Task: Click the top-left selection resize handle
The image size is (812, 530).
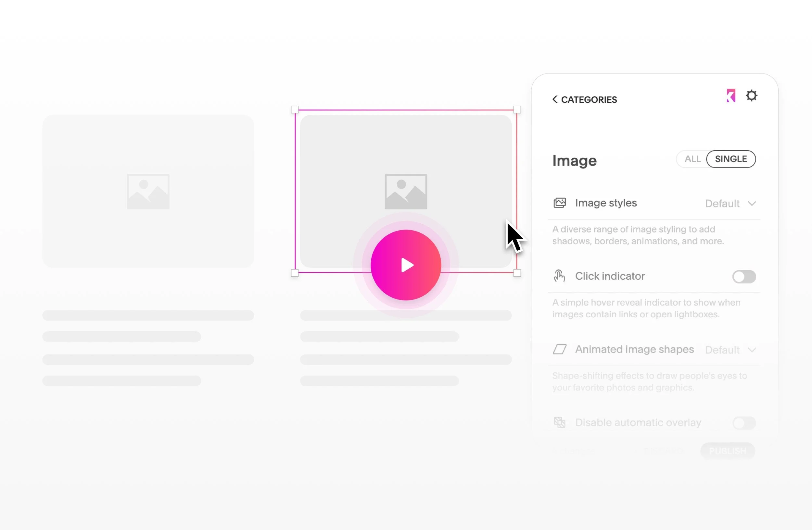Action: (295, 110)
